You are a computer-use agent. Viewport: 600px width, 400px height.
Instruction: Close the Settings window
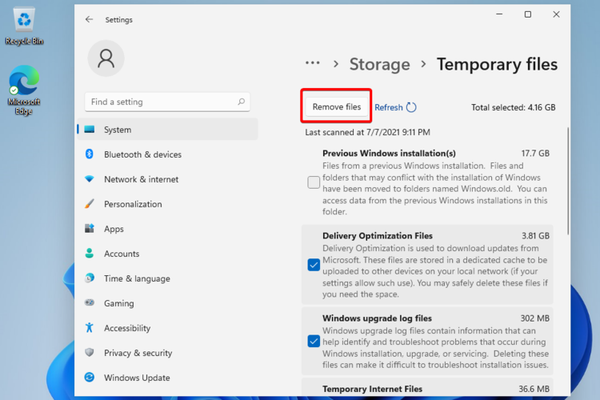click(556, 15)
